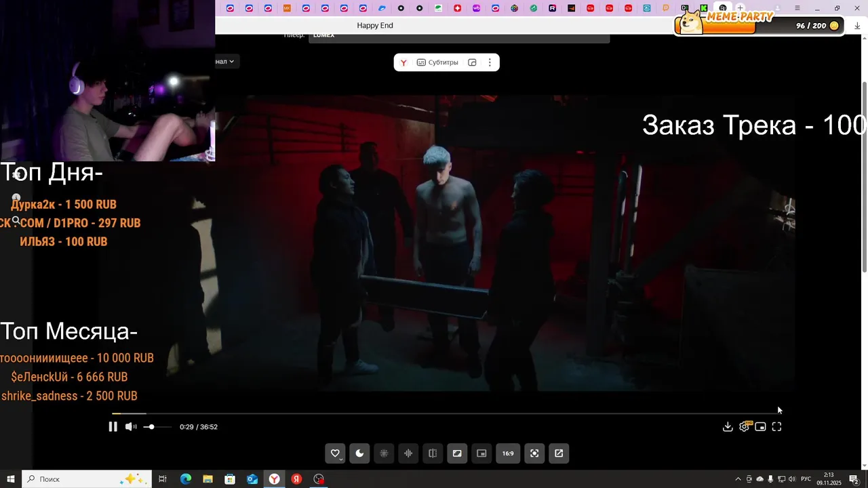This screenshot has width=868, height=488.
Task: Click the ИЛЬЯЗ - 100 RUB entry
Action: (64, 241)
